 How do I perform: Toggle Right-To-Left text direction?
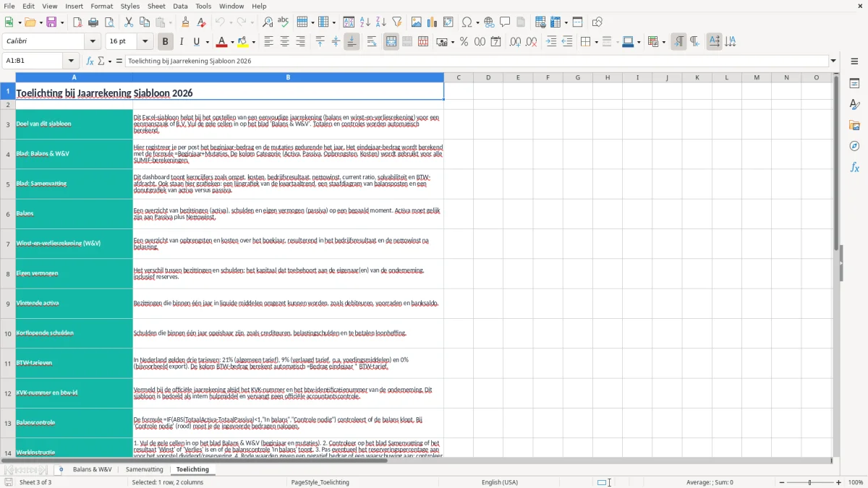[x=694, y=42]
